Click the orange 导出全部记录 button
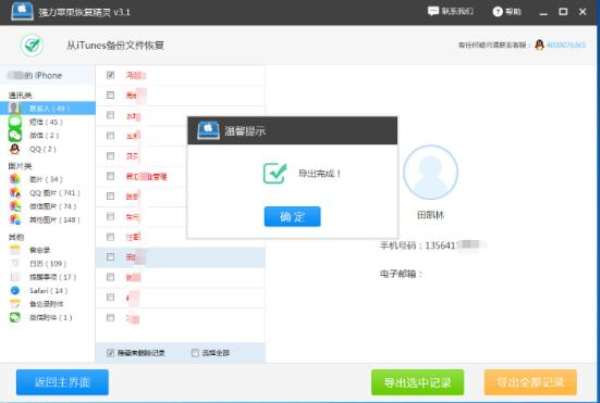 (530, 382)
